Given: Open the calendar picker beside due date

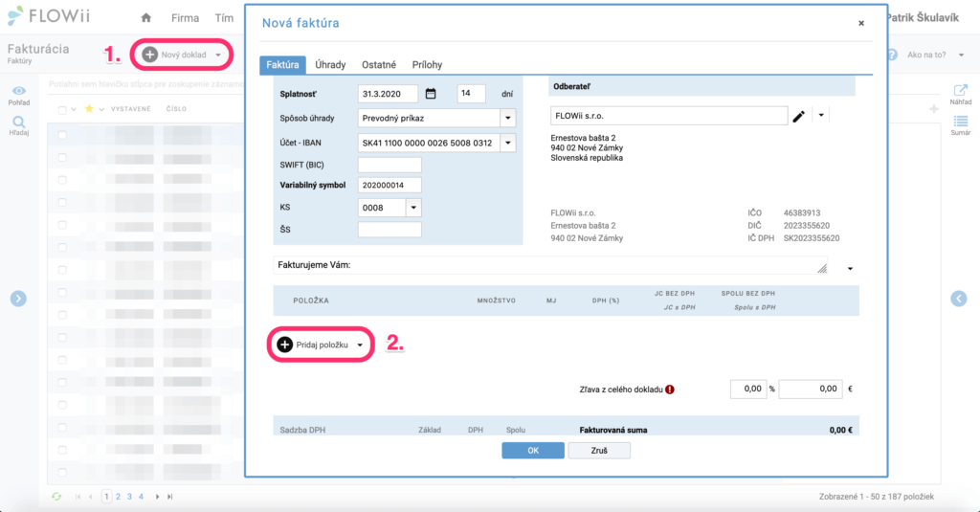Looking at the screenshot, I should click(431, 94).
